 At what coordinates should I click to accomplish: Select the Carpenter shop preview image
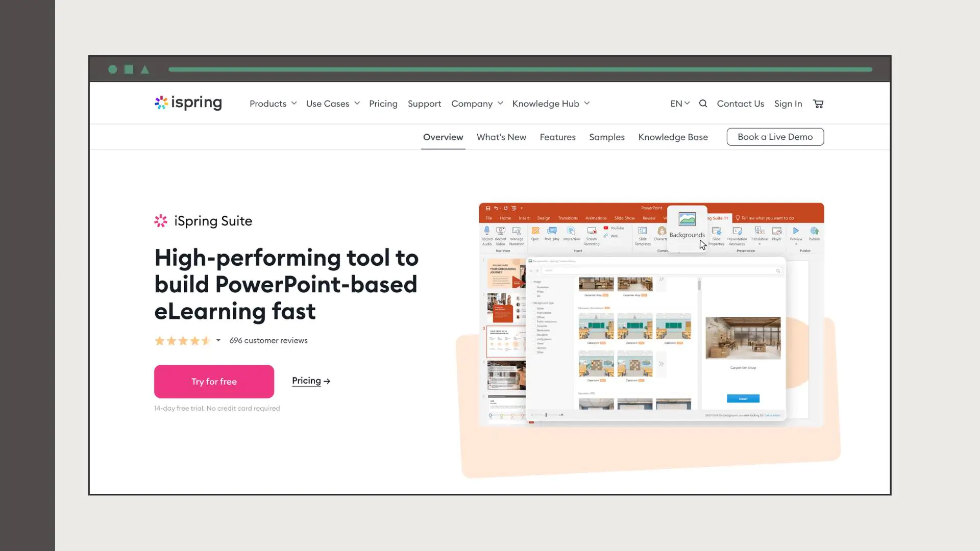coord(743,338)
